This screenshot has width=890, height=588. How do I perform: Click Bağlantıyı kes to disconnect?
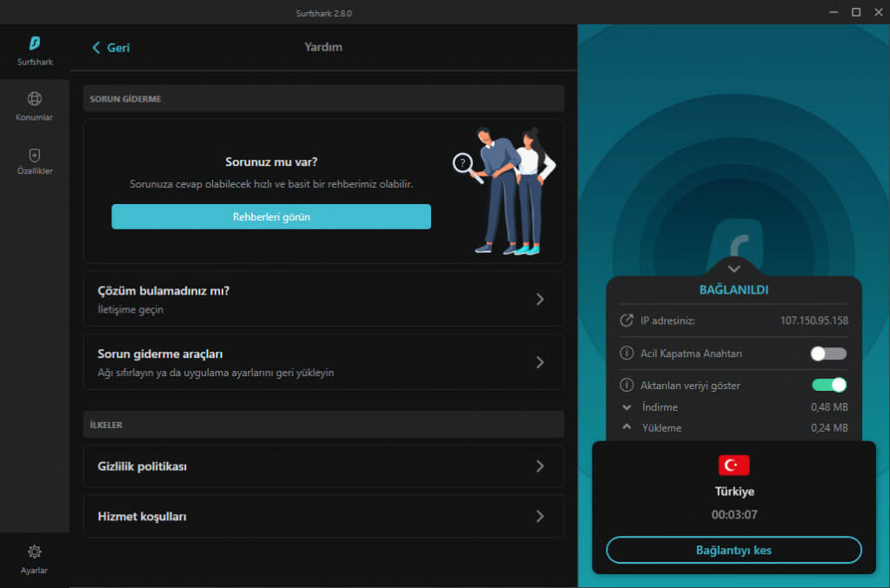[x=734, y=550]
